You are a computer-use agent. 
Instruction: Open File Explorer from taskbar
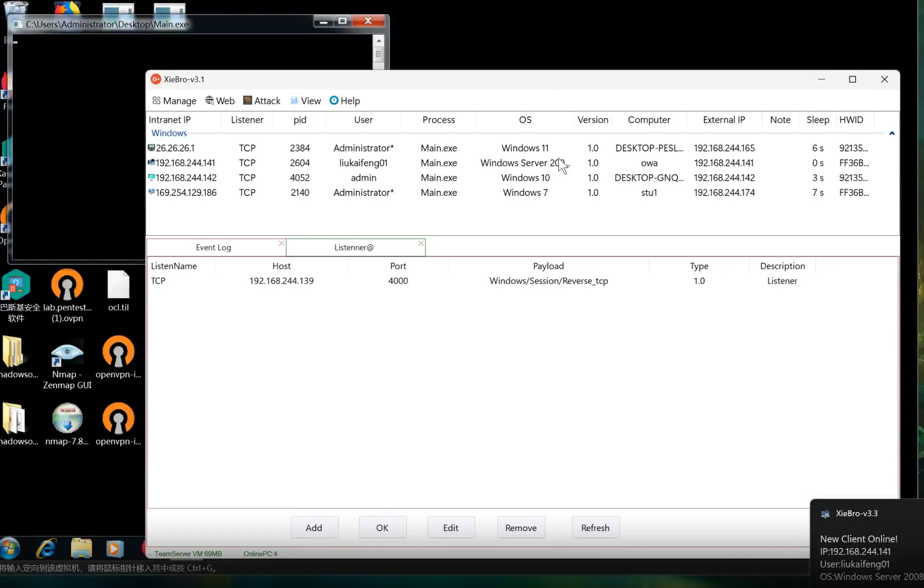[x=81, y=549]
